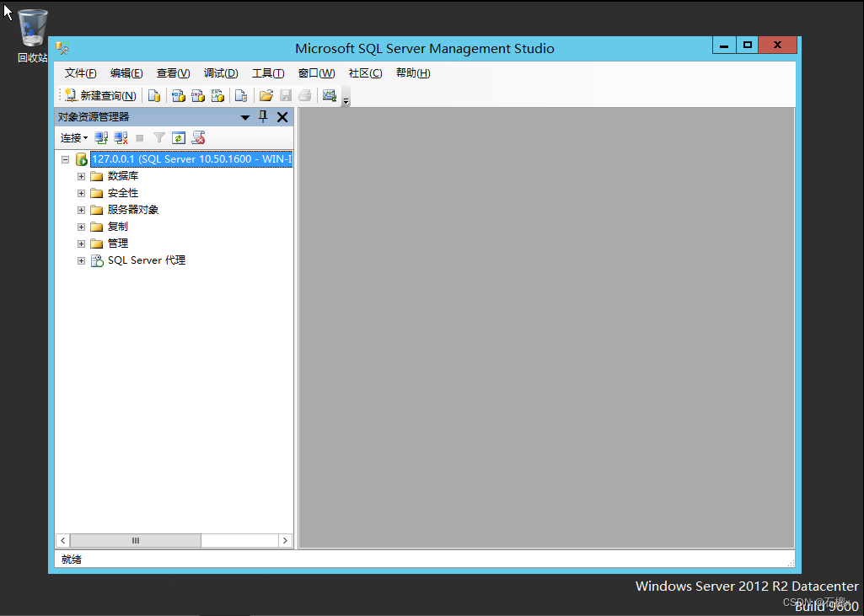Open the 调试(D) menu
The image size is (864, 616).
220,72
